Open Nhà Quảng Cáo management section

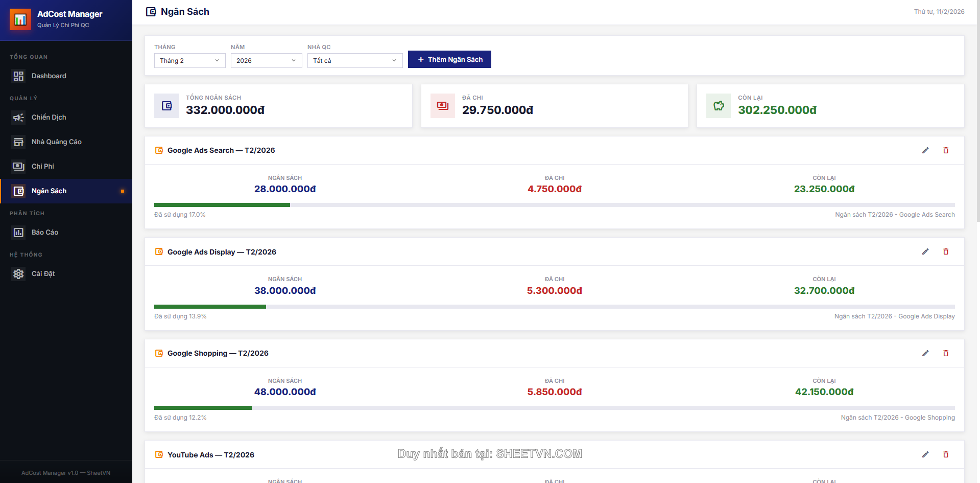click(57, 142)
